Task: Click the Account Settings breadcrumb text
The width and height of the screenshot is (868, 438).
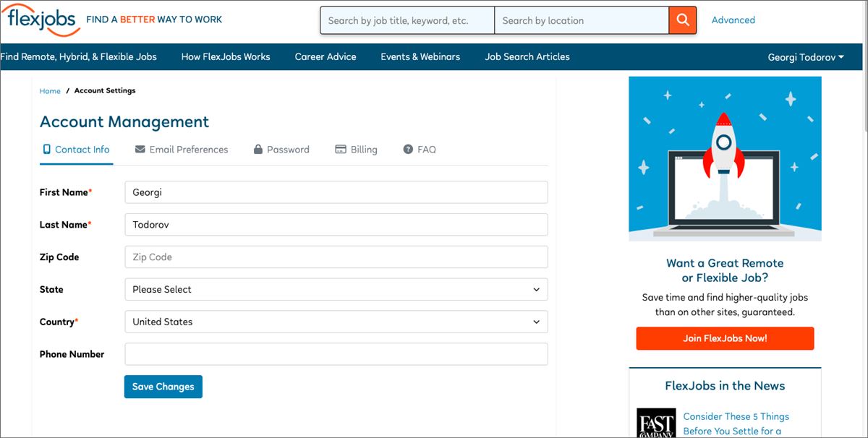Action: pyautogui.click(x=105, y=91)
